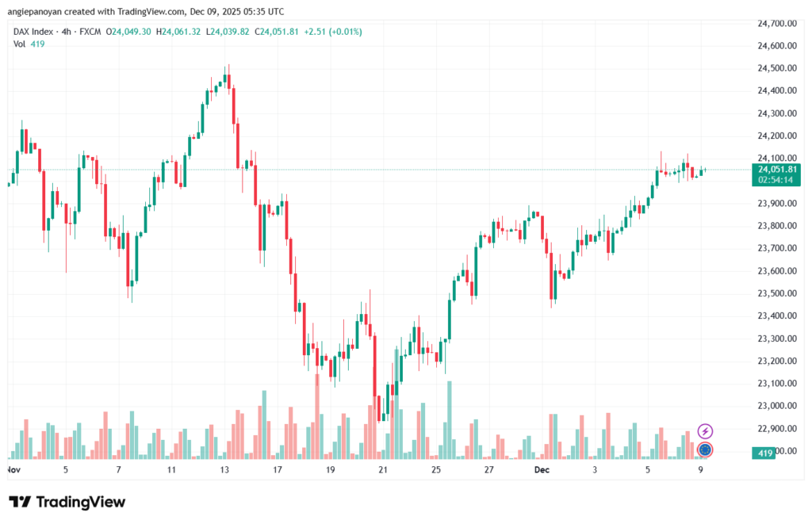This screenshot has height=524, width=812.
Task: Click the Nov marker on time axis
Action: tap(13, 470)
